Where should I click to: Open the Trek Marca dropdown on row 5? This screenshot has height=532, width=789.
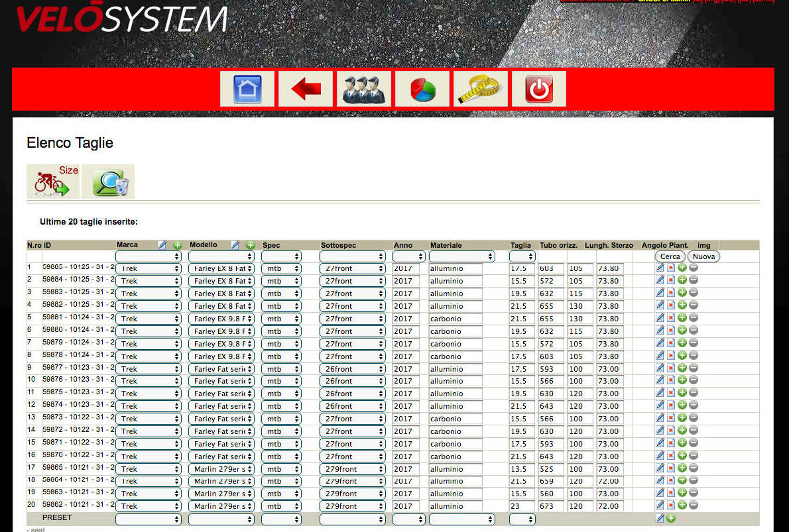click(x=149, y=318)
